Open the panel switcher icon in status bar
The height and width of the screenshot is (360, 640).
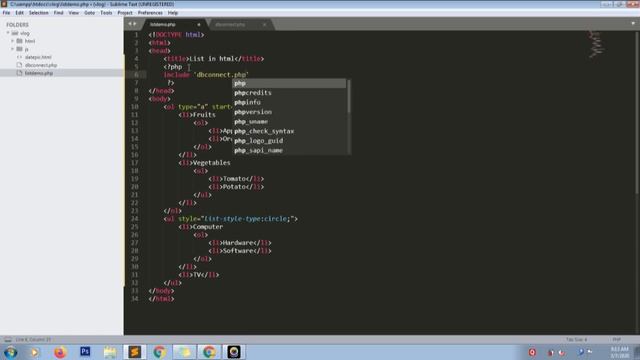click(7, 339)
